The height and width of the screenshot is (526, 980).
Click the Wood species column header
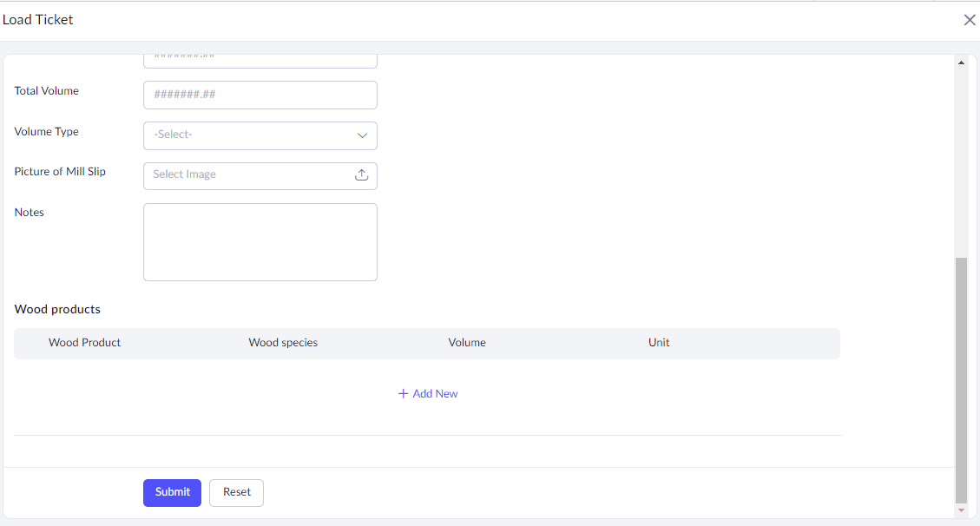coord(283,343)
